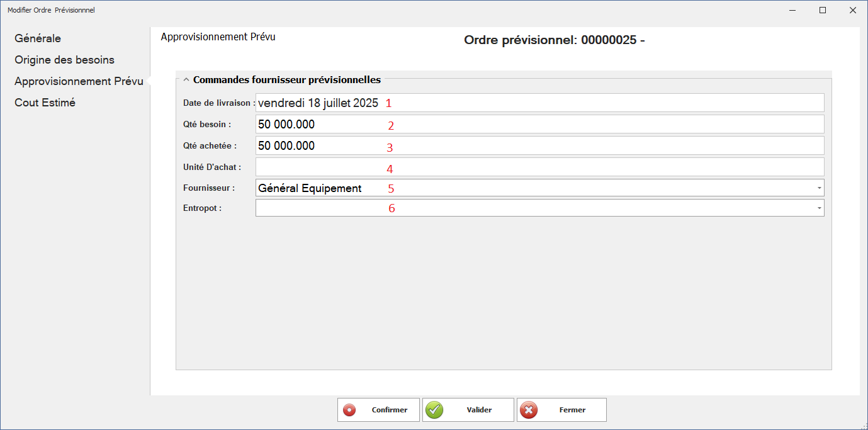Open the Fournisseur dropdown arrow
Viewport: 868px width, 430px height.
point(818,188)
